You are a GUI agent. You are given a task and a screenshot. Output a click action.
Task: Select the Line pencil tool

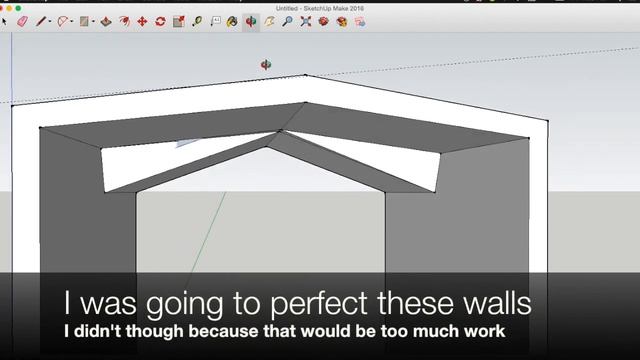(x=40, y=21)
